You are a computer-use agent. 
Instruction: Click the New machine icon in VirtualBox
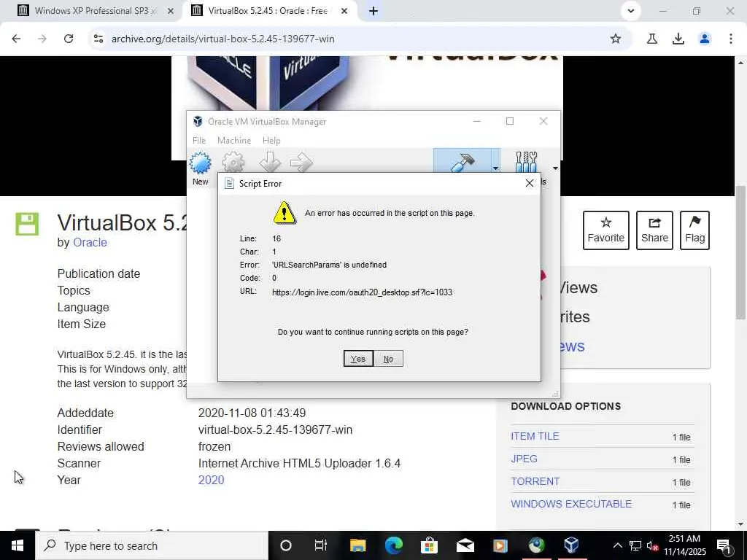(200, 163)
